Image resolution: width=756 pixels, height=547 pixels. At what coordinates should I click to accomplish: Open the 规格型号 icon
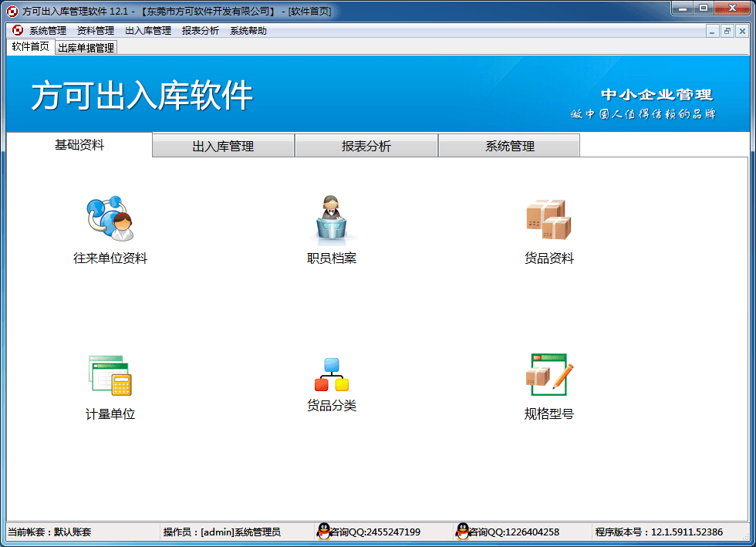point(548,376)
